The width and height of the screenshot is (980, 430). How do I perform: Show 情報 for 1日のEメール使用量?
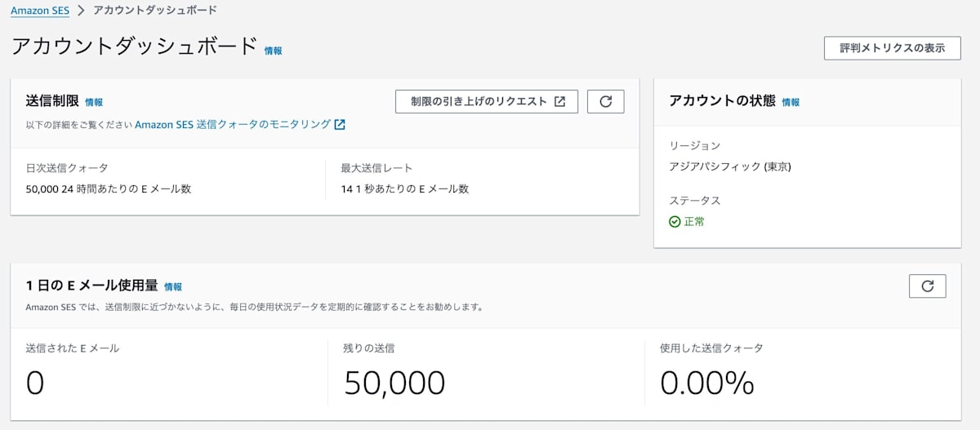173,287
